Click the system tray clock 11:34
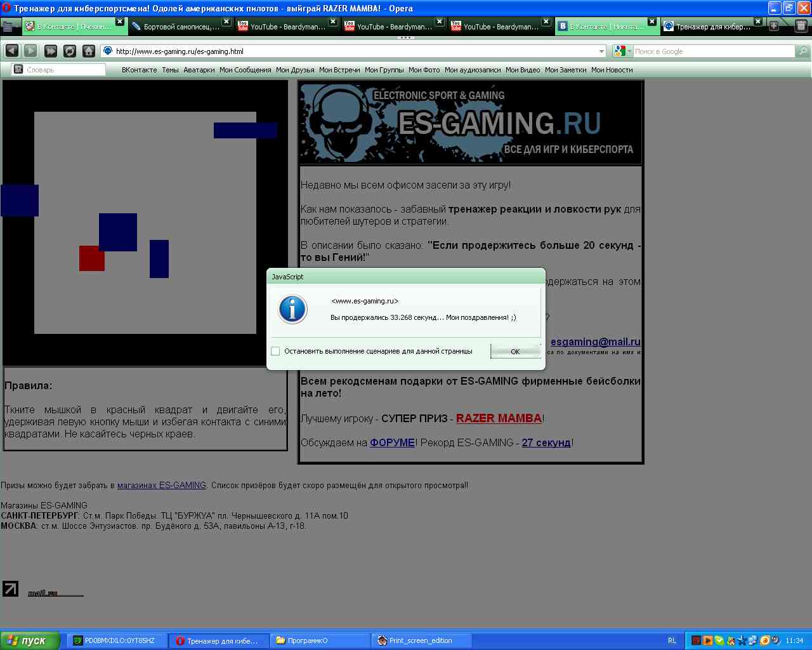 (794, 640)
